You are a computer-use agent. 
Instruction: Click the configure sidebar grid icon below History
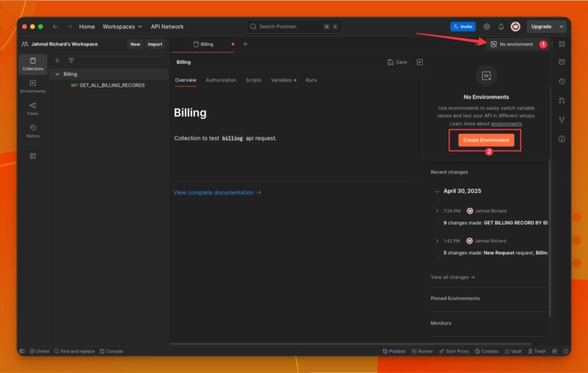(33, 156)
